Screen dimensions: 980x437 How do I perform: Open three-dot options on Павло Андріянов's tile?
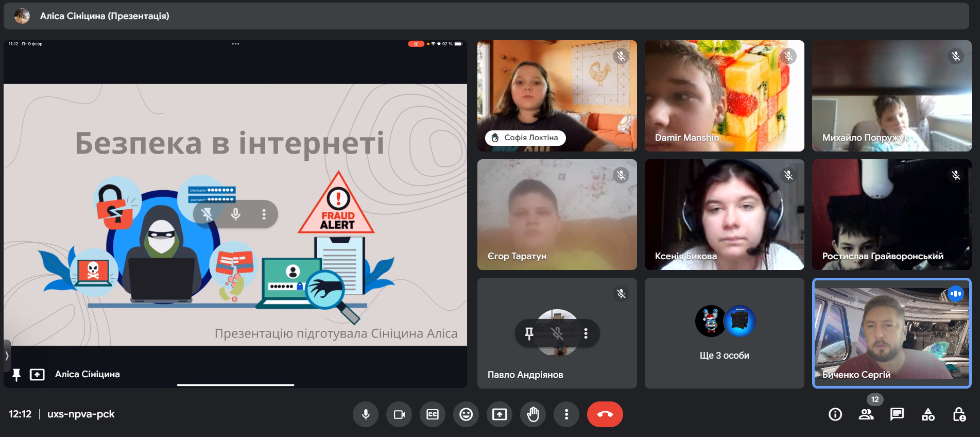(x=586, y=334)
